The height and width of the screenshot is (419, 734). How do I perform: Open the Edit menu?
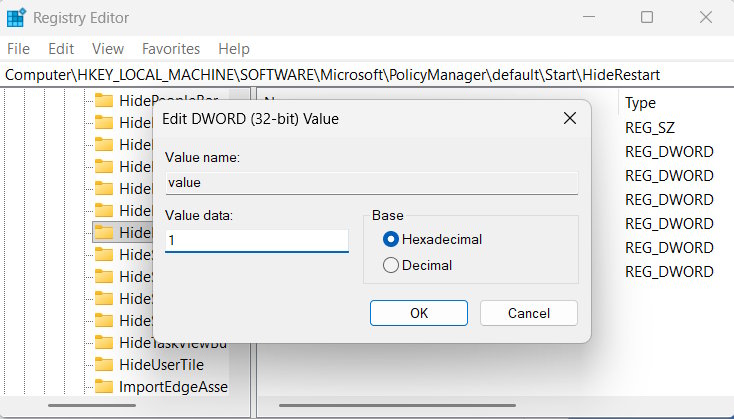(x=61, y=49)
